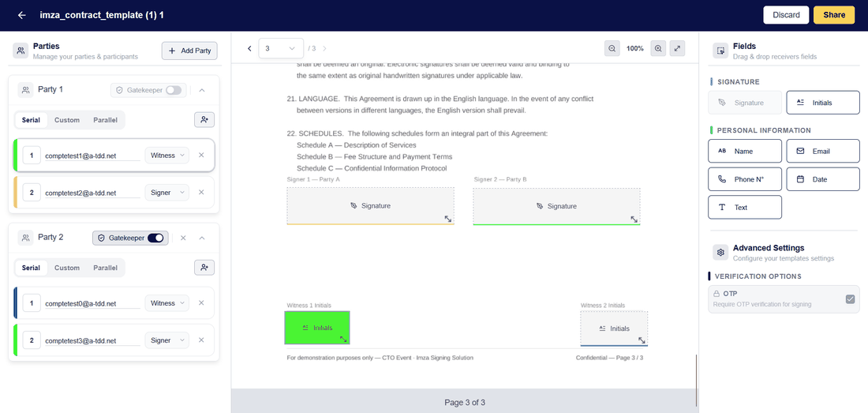Image resolution: width=868 pixels, height=413 pixels.
Task: Select Serial tab in Party 2
Action: click(x=31, y=268)
